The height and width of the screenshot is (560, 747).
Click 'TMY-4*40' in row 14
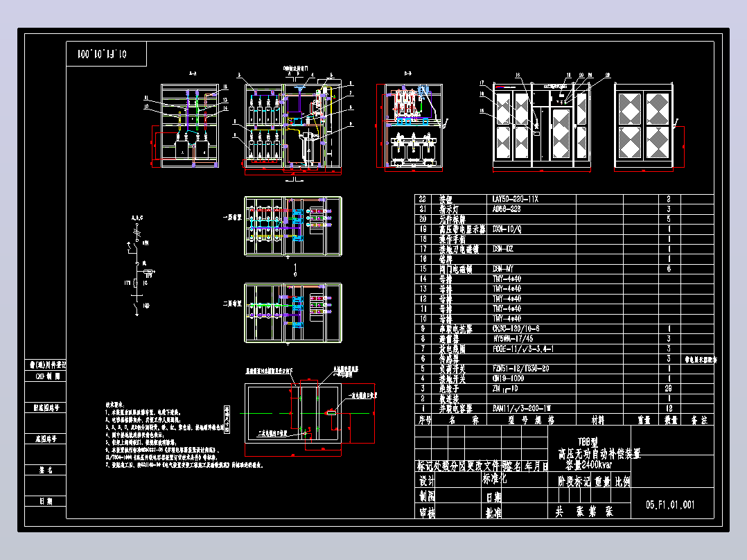[507, 279]
